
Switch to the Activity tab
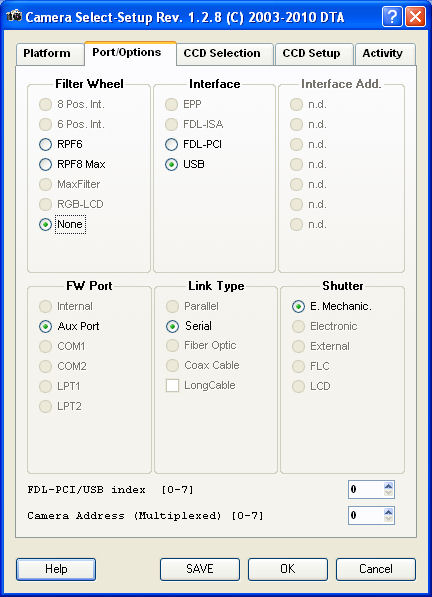click(385, 54)
